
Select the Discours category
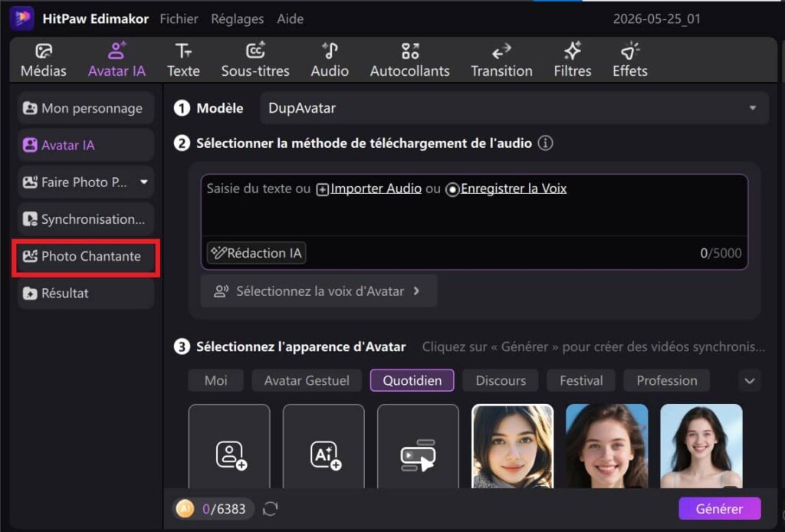pyautogui.click(x=501, y=380)
